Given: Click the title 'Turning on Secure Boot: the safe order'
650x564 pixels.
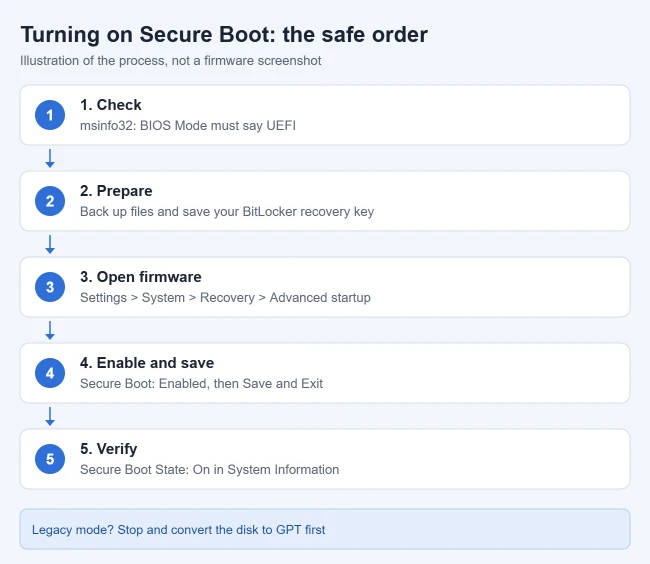Looking at the screenshot, I should 224,34.
